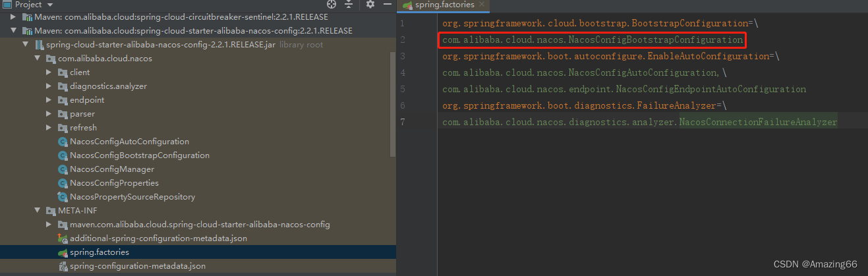Collapse the META-INF folder
868x276 pixels.
click(x=37, y=211)
